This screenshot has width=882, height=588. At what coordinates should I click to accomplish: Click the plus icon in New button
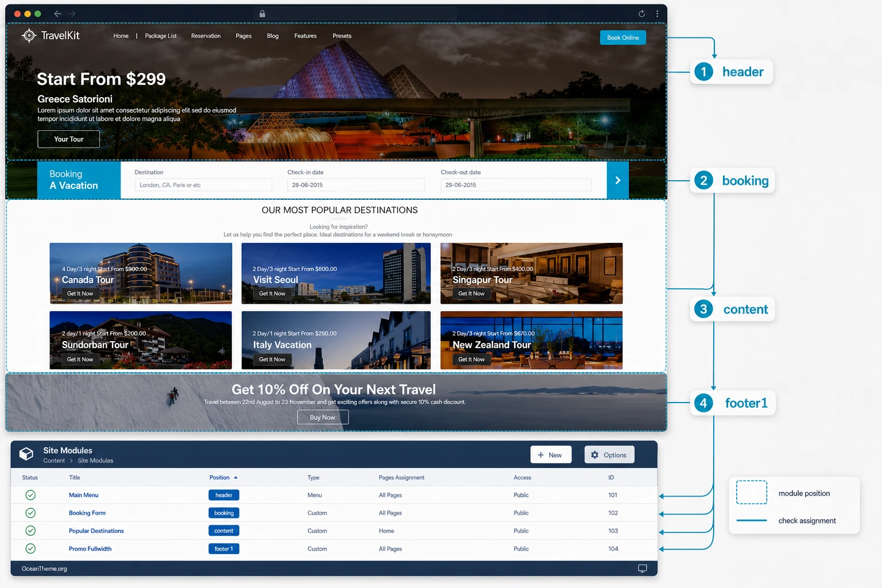pyautogui.click(x=540, y=455)
